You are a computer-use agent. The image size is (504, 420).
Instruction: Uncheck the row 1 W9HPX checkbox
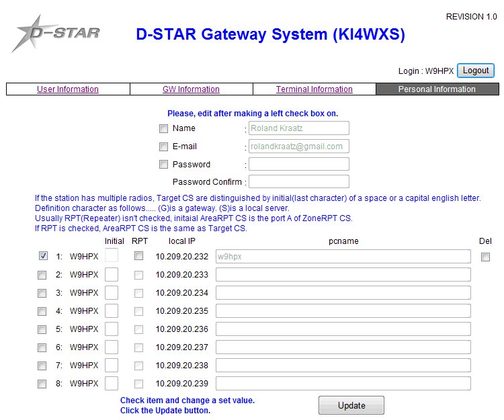tap(43, 256)
